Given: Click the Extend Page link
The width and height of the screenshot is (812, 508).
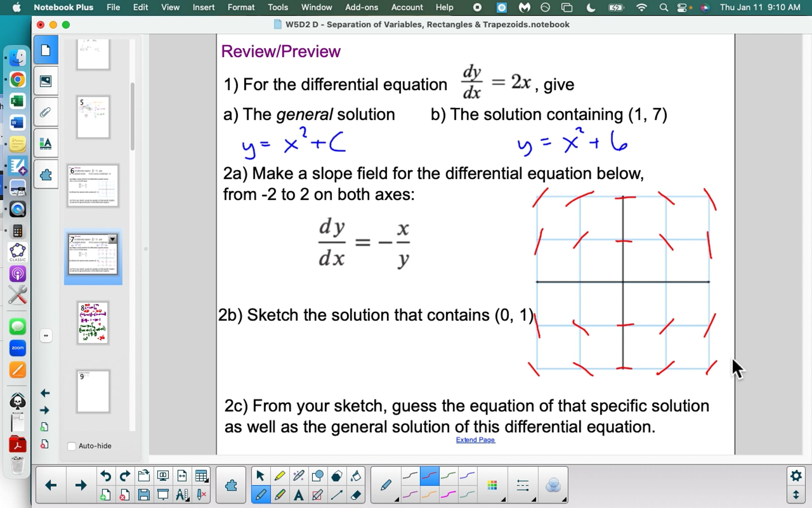Looking at the screenshot, I should click(x=475, y=440).
